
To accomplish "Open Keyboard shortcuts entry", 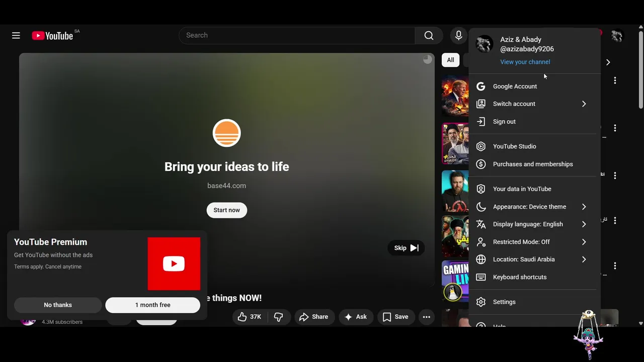I will 534,277.
